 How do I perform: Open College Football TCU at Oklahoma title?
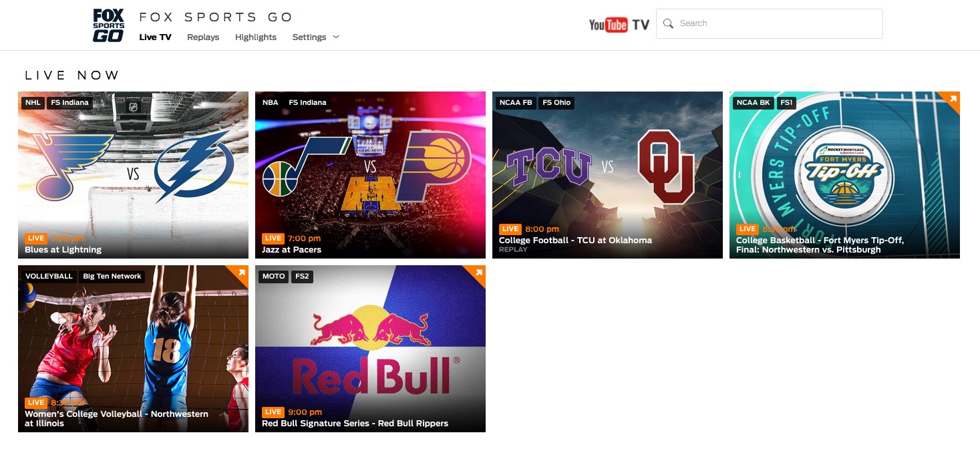(575, 240)
